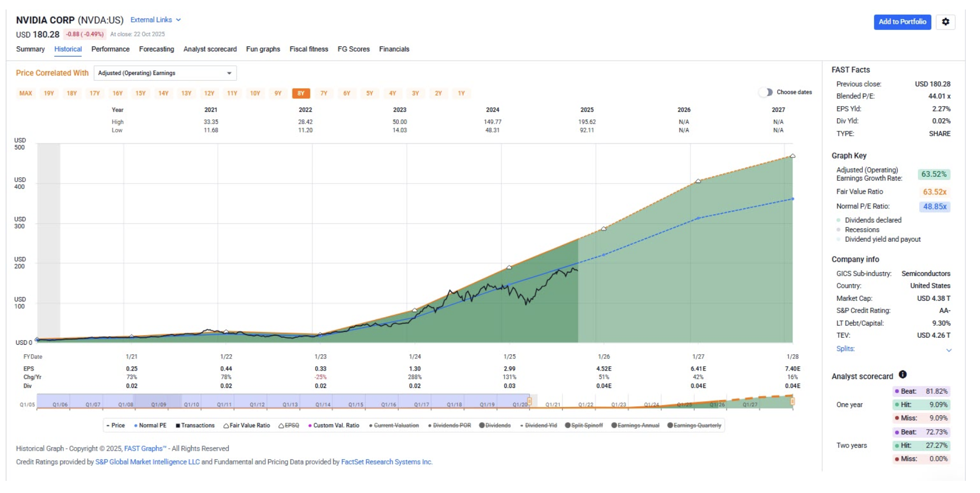Open the External Links dropdown
The image size is (980, 493).
(156, 20)
